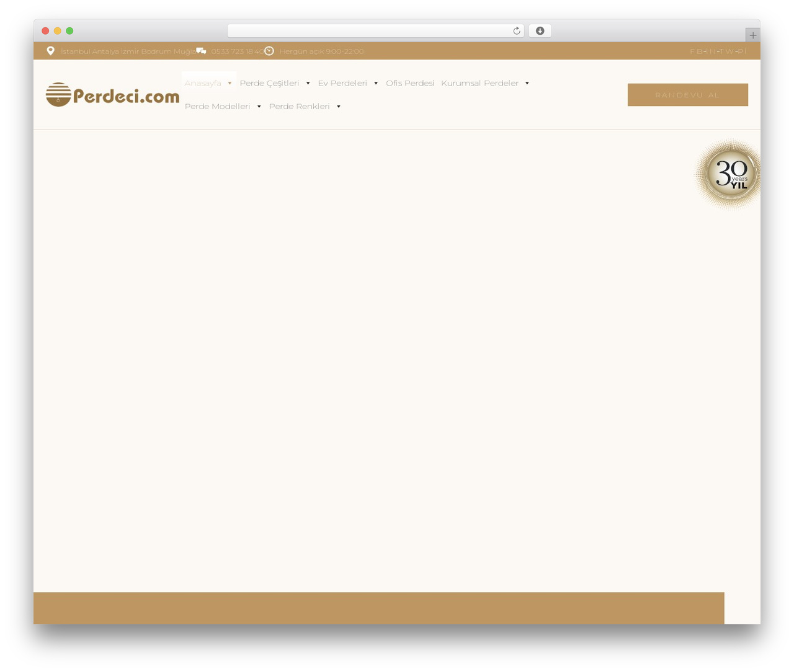Click the phone chat bubbles icon
The height and width of the screenshot is (672, 794).
click(x=201, y=51)
